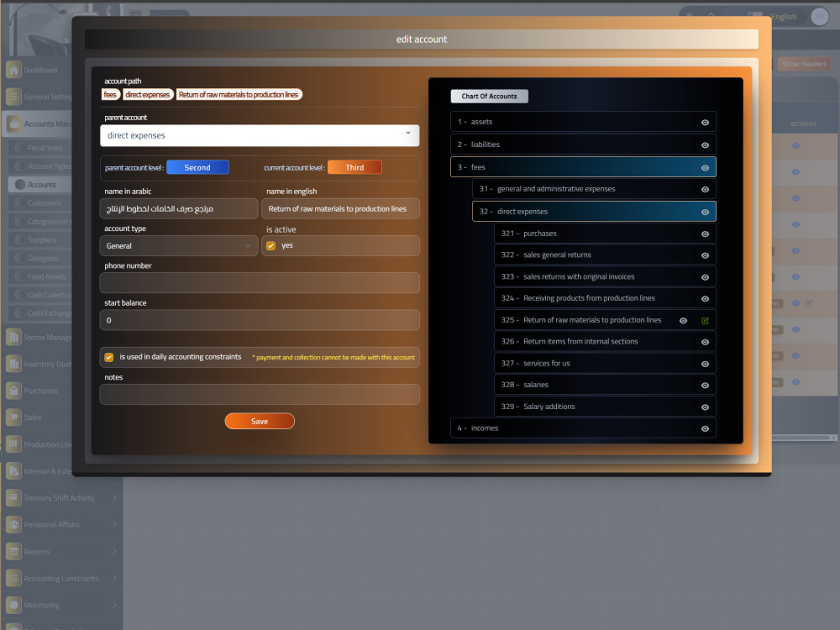
Task: Open Monitoring sidebar menu
Action: [x=61, y=606]
